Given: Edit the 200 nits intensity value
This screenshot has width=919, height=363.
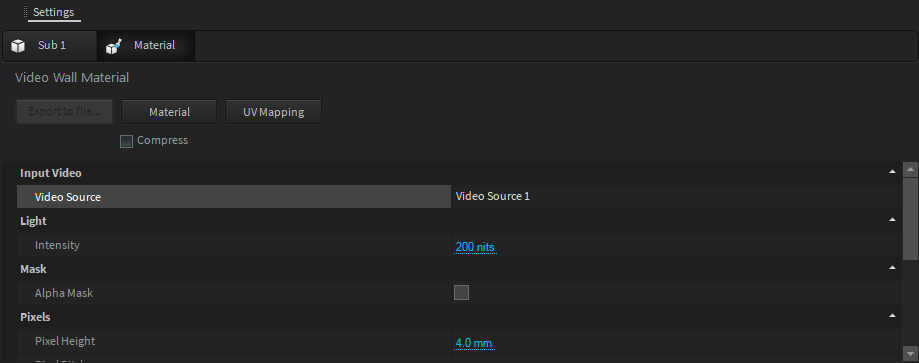Looking at the screenshot, I should (x=475, y=247).
